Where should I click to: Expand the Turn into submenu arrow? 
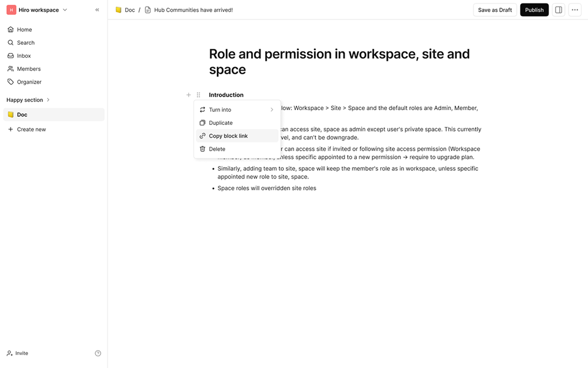272,110
